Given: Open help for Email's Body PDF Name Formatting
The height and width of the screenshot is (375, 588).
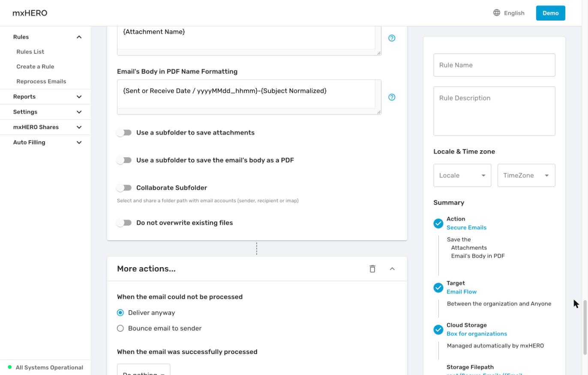Looking at the screenshot, I should (392, 97).
